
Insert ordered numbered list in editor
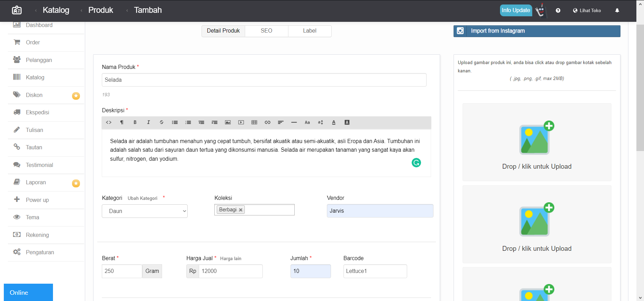(x=188, y=122)
